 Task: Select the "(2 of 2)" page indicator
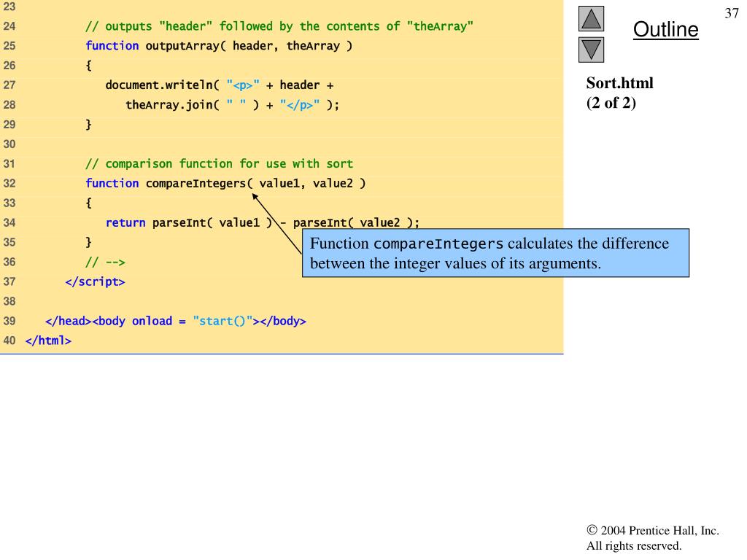(x=611, y=103)
